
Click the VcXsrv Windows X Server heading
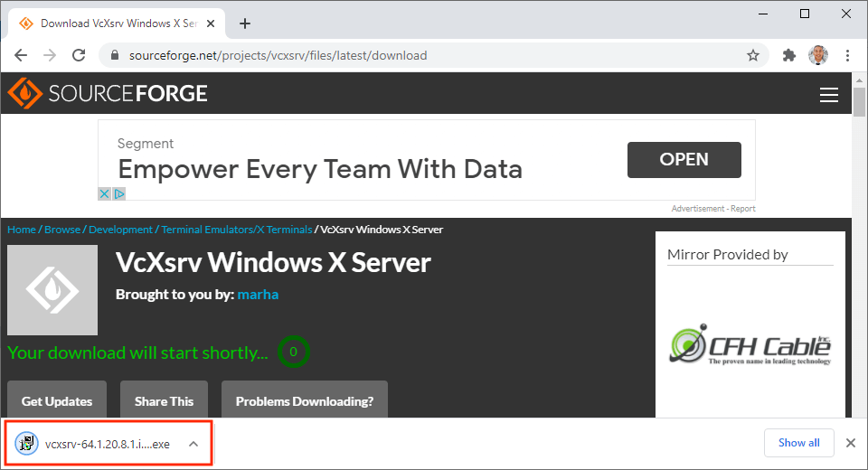(273, 262)
